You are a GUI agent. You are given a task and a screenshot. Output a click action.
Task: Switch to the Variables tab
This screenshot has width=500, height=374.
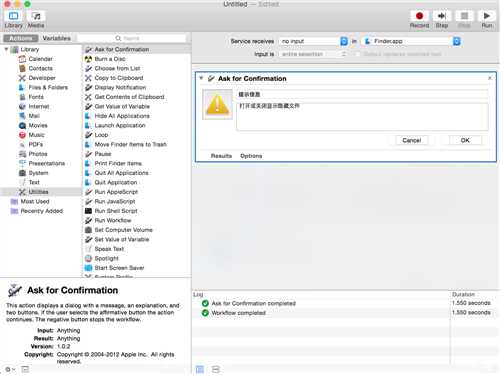point(56,38)
